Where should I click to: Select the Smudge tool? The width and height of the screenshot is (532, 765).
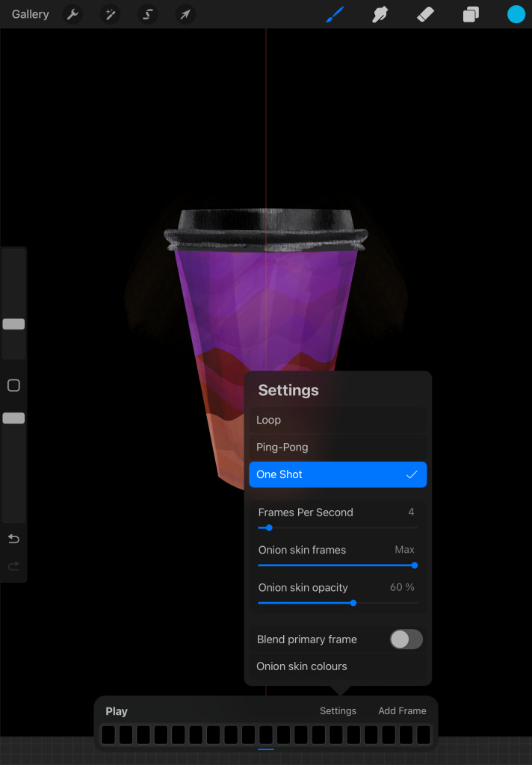click(x=380, y=15)
